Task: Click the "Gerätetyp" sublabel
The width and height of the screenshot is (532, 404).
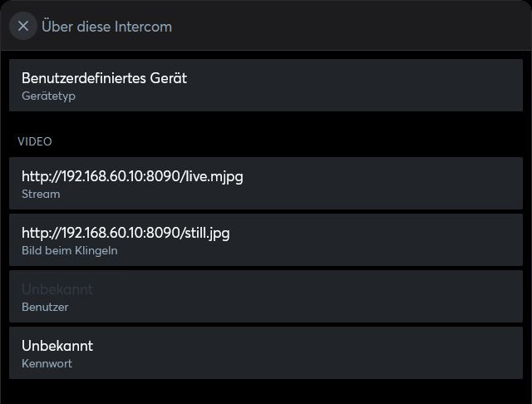Action: [x=48, y=96]
